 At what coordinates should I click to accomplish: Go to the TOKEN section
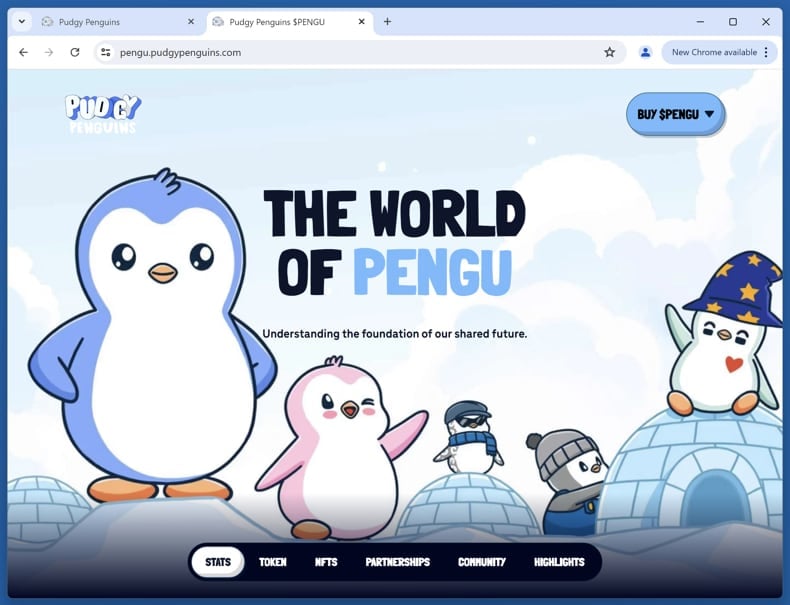[273, 562]
